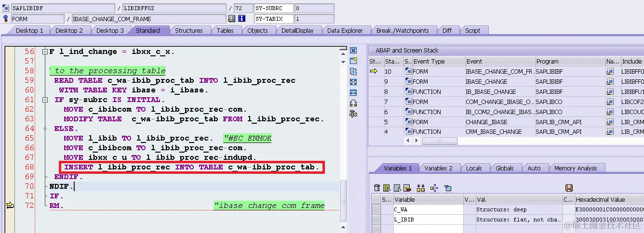Switch to Desktop 3 tab
This screenshot has width=644, height=233.
110,30
